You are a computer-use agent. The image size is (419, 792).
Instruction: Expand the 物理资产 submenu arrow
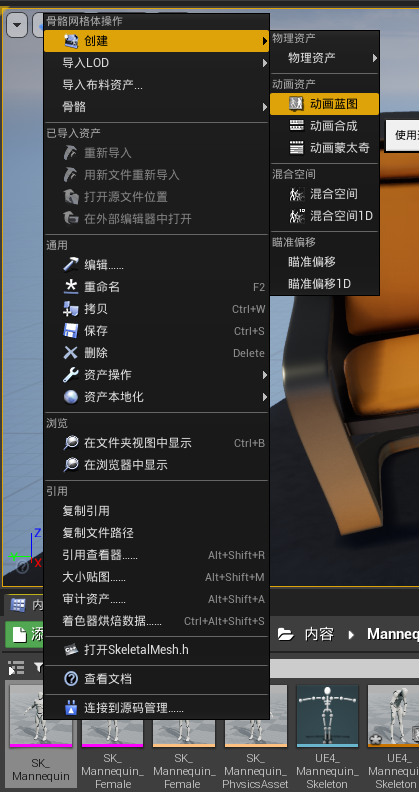(x=375, y=58)
